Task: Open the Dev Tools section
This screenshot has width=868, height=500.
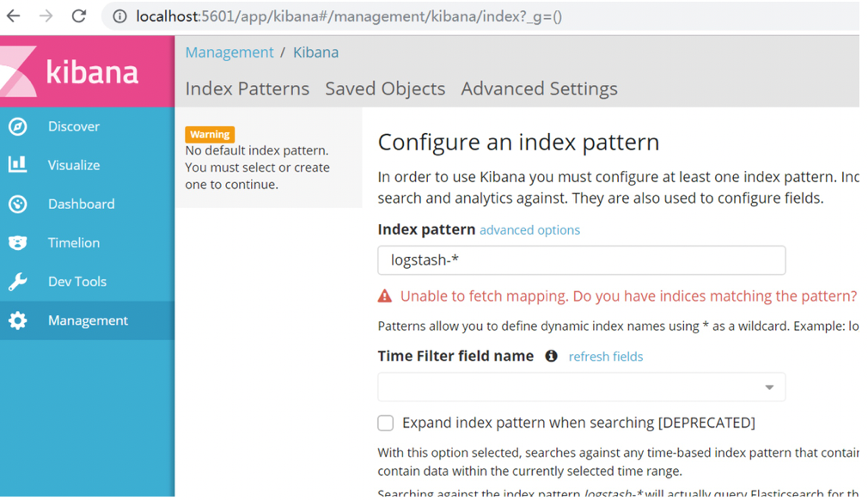Action: [x=87, y=282]
